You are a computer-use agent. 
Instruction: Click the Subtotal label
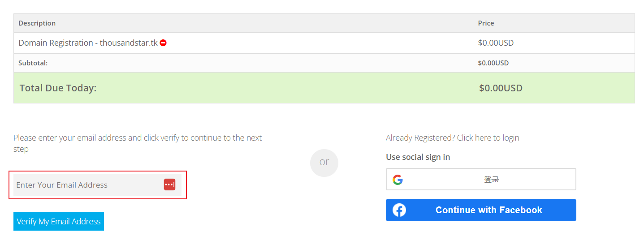point(33,63)
